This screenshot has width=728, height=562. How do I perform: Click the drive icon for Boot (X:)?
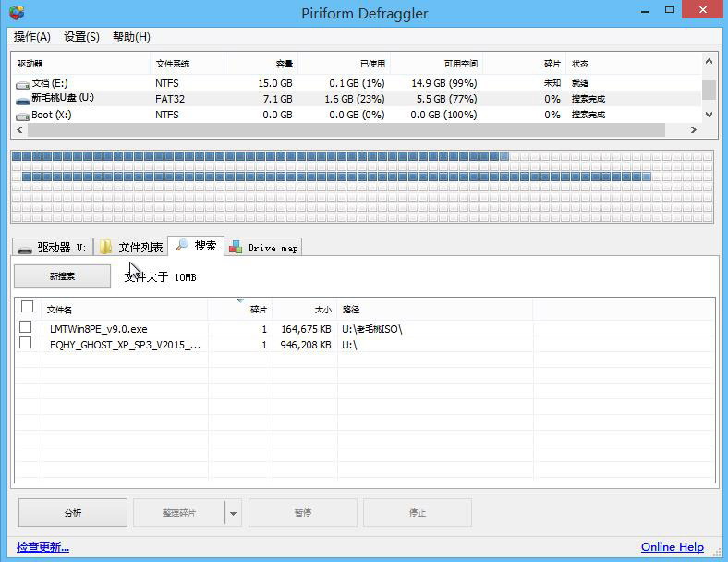pyautogui.click(x=23, y=116)
